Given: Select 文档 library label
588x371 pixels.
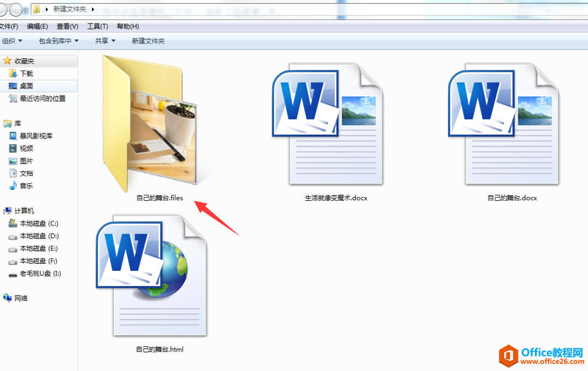Looking at the screenshot, I should pyautogui.click(x=27, y=173).
